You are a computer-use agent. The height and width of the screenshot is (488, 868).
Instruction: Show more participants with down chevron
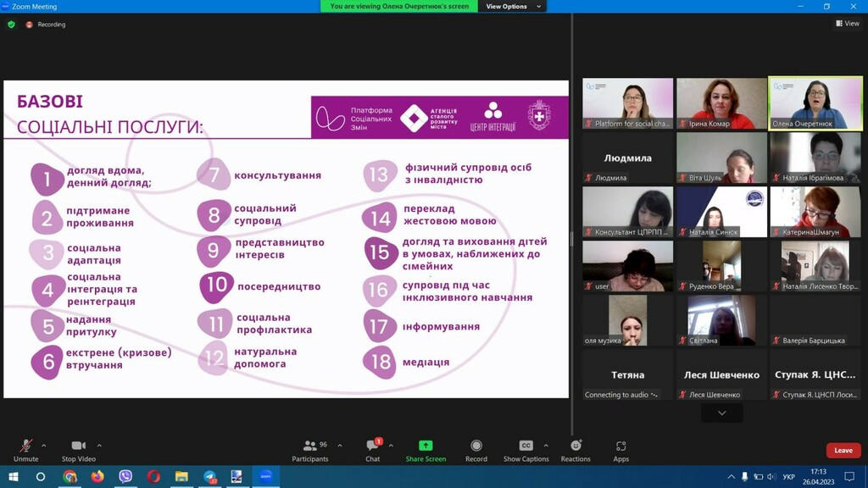tap(721, 413)
